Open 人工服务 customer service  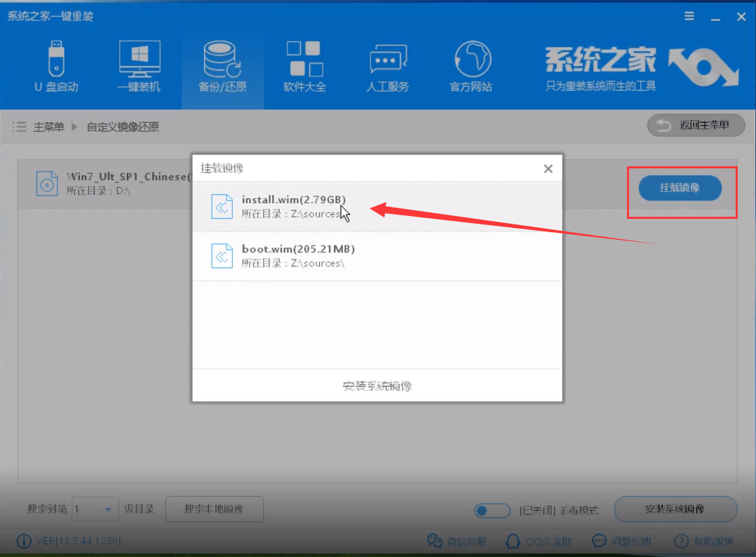(x=387, y=67)
